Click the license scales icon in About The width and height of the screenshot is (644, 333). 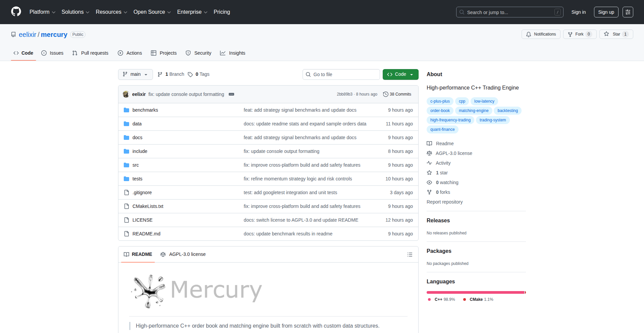[x=429, y=153]
